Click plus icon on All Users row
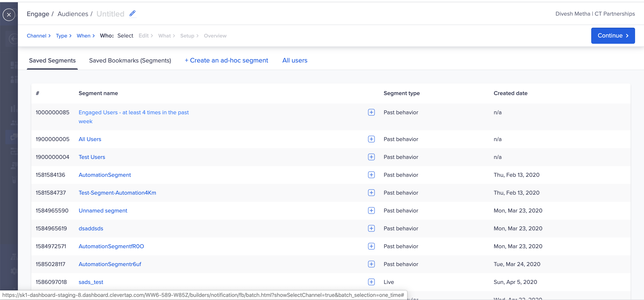 (371, 139)
